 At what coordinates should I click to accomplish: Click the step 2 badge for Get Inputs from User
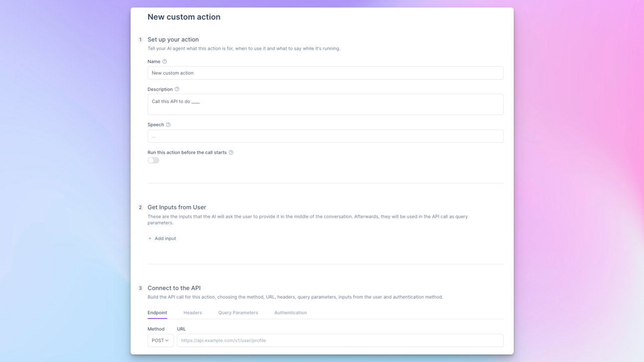point(141,207)
